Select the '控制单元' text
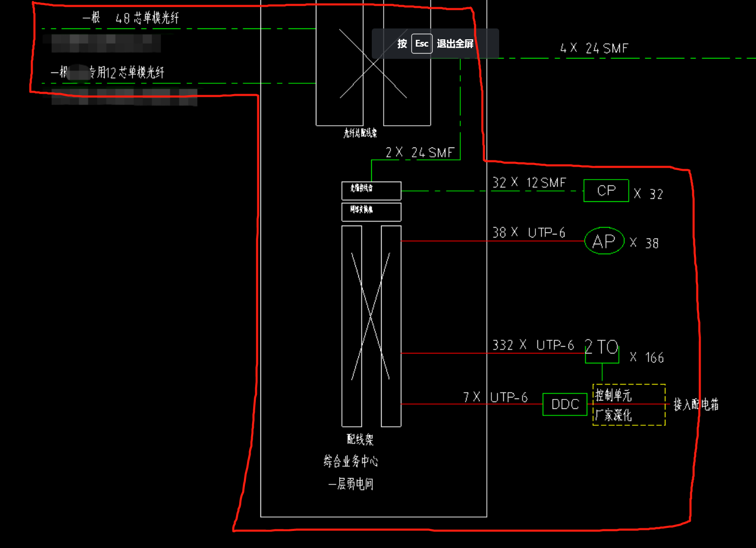The height and width of the screenshot is (548, 756). click(x=613, y=395)
